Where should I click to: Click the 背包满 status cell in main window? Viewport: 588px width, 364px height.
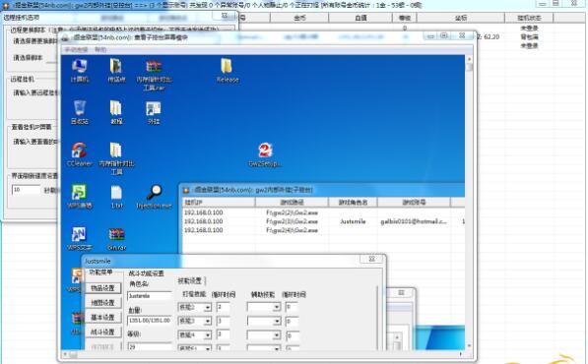click(529, 36)
